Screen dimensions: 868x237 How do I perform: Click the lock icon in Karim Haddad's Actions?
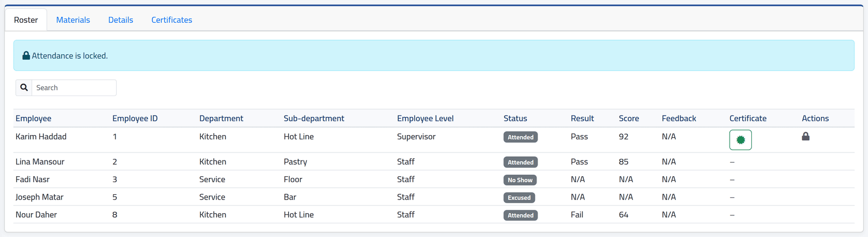point(806,137)
